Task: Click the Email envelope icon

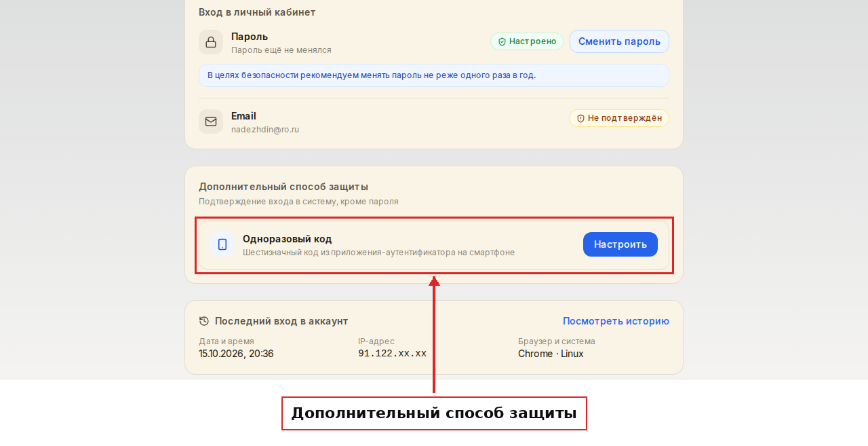Action: [x=211, y=122]
